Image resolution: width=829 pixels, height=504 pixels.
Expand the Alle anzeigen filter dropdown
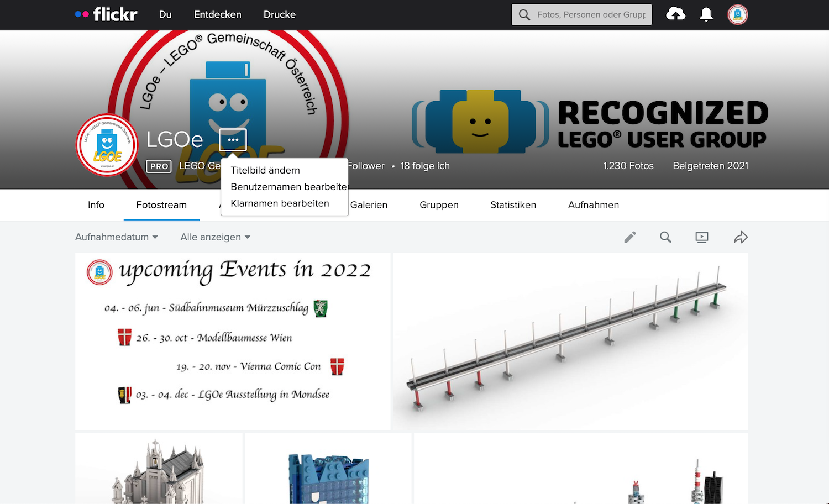216,237
